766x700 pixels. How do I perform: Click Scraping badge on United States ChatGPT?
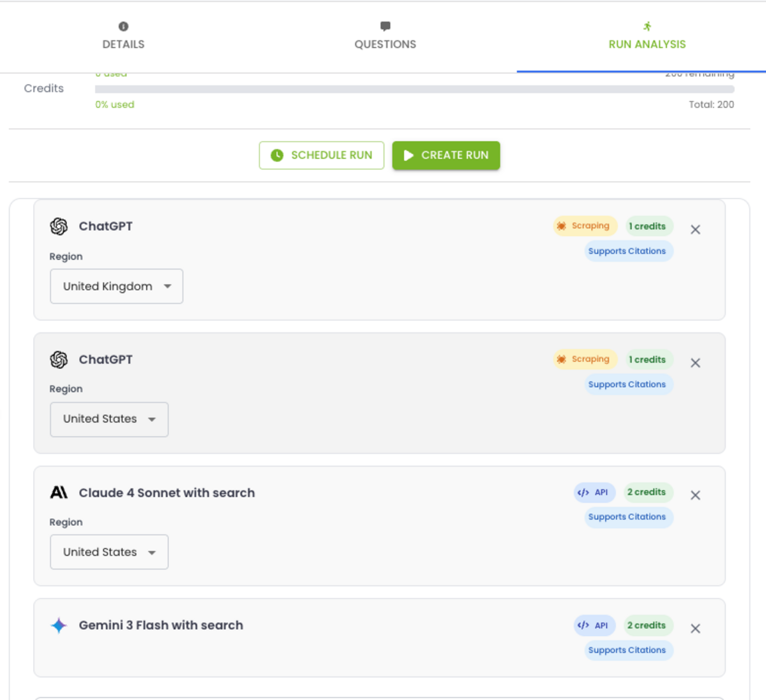pos(585,359)
